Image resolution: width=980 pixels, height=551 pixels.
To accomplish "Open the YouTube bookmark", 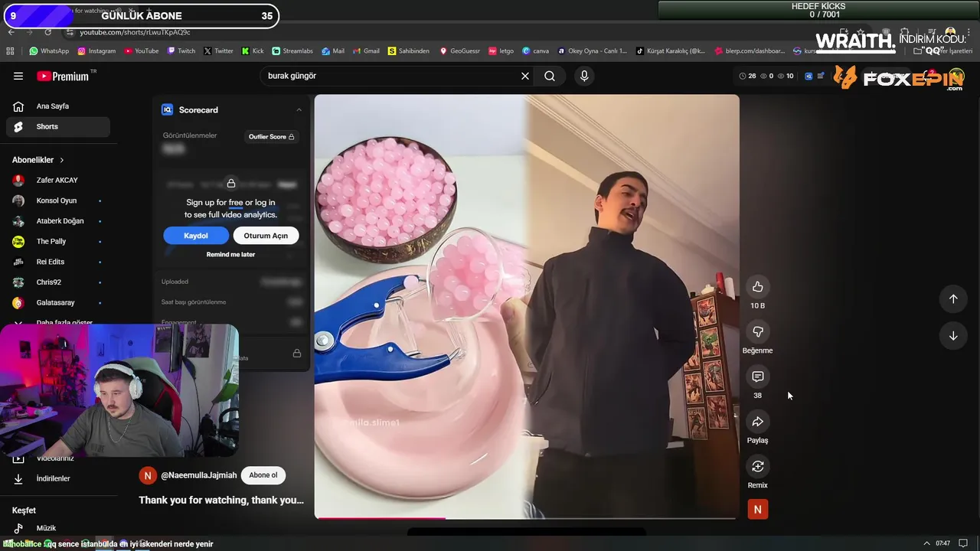I will [x=141, y=51].
